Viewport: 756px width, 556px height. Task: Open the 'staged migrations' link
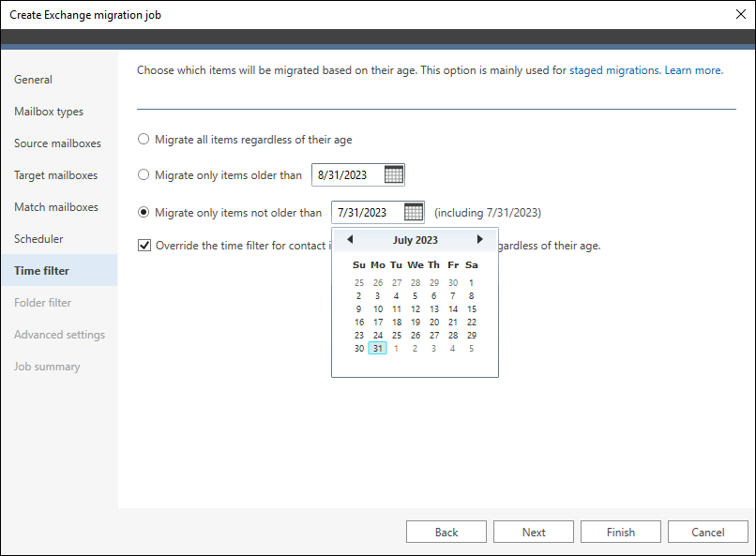pyautogui.click(x=614, y=70)
